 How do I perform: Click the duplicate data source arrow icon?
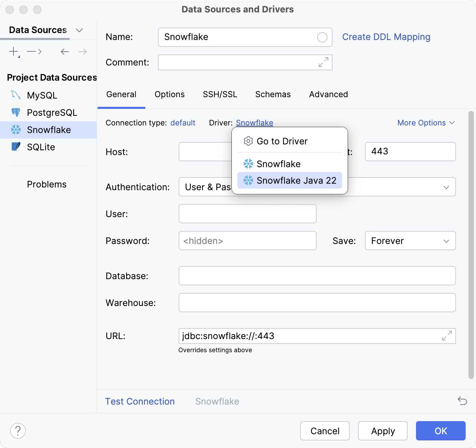(x=33, y=51)
